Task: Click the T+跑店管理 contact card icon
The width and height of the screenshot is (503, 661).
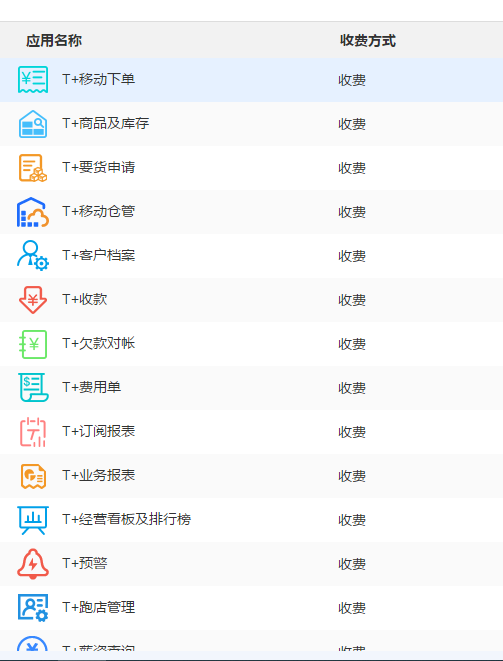Action: [x=33, y=608]
